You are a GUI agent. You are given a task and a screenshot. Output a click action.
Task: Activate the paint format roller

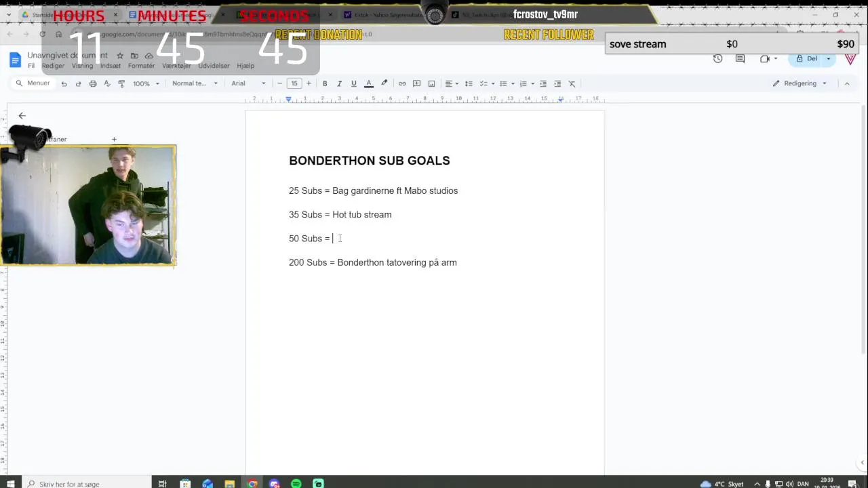(121, 83)
